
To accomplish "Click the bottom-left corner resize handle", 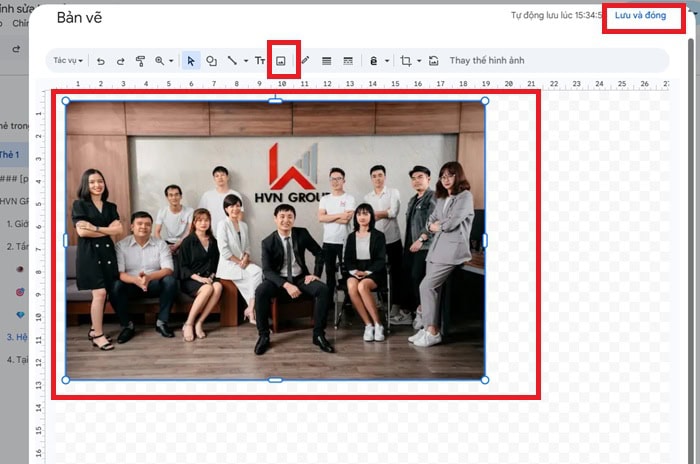I will (x=66, y=380).
